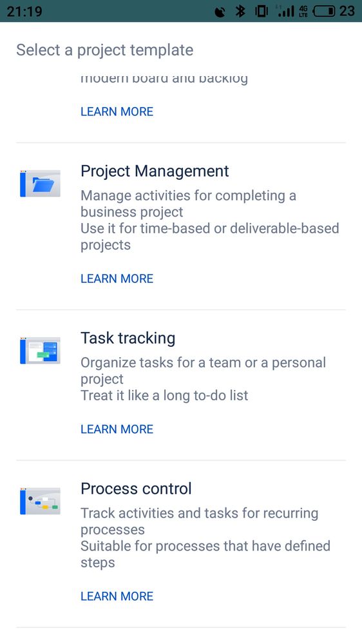The image size is (362, 644).
Task: Tap the Task tracking board icon
Action: [x=40, y=350]
